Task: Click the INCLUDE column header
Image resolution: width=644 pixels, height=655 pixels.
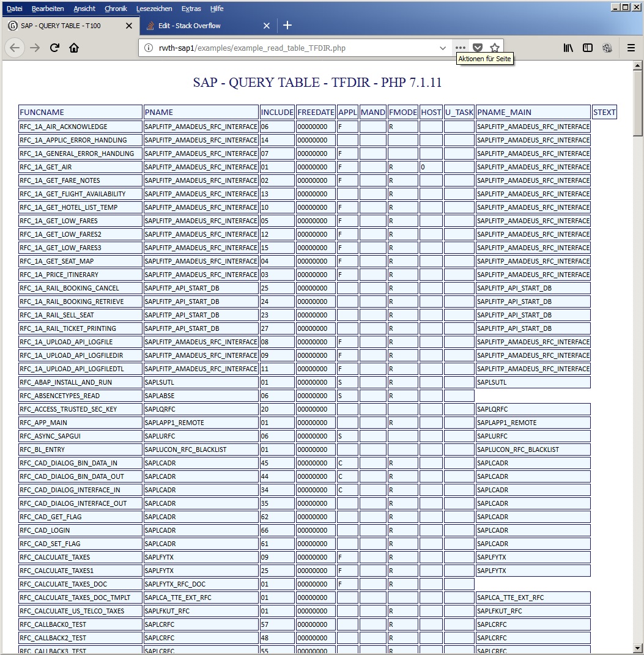Action: click(x=277, y=112)
